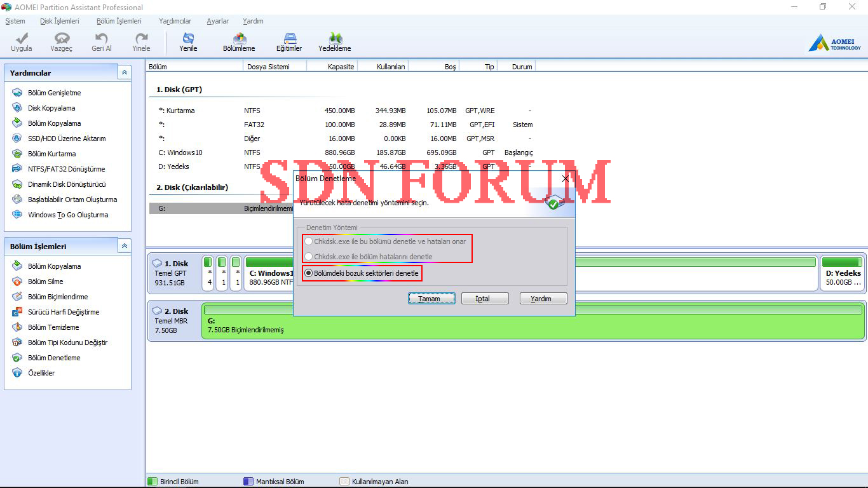Click the Bölüm Kopyalama icon under Yardımcılar

17,123
